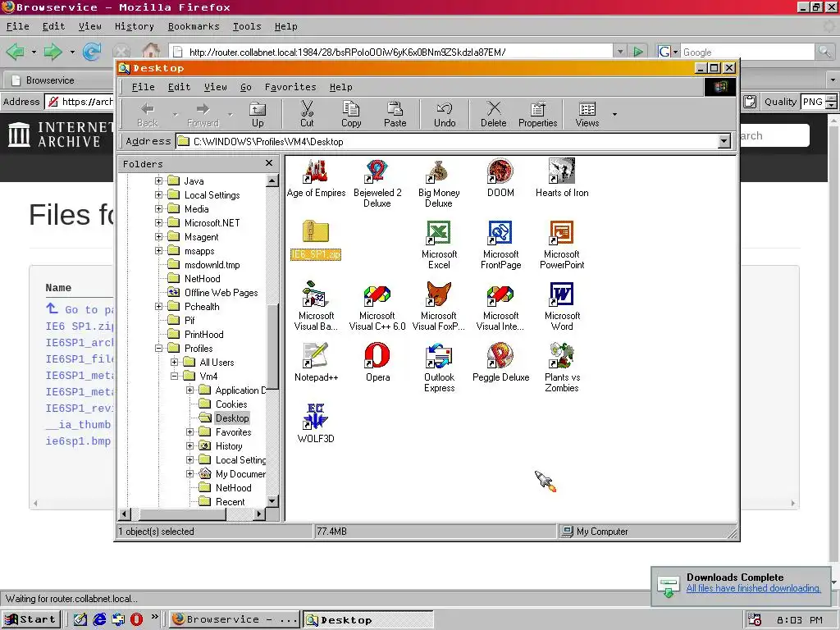Click the Views toolbar button
The width and height of the screenshot is (840, 630).
[x=587, y=114]
